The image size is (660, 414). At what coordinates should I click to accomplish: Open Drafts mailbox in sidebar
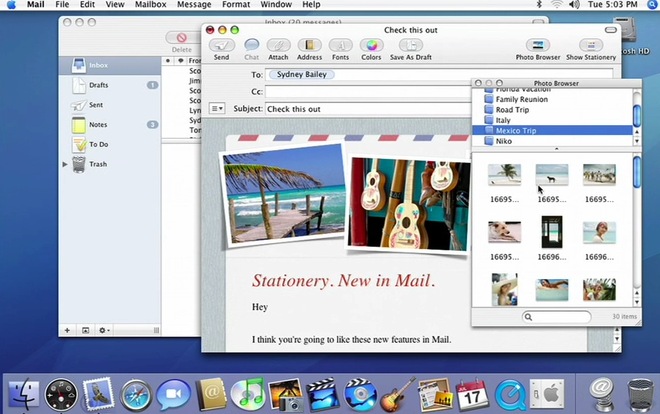coord(109,85)
